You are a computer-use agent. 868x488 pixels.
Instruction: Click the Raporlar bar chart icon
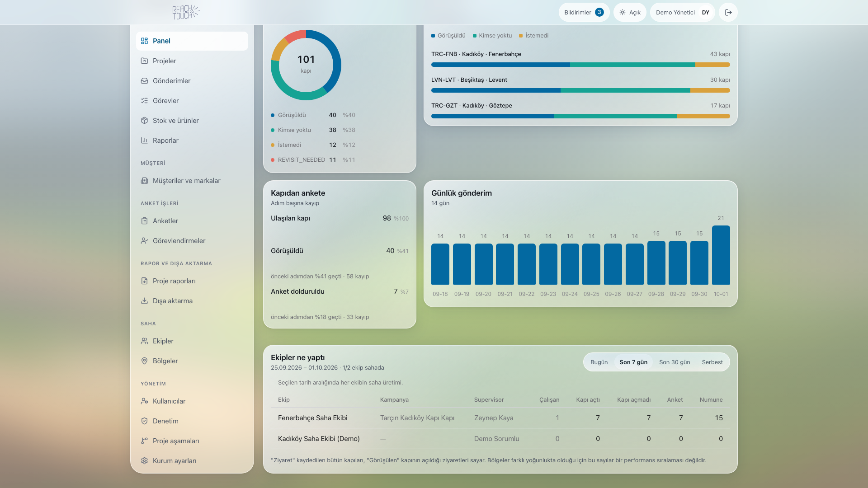click(144, 141)
